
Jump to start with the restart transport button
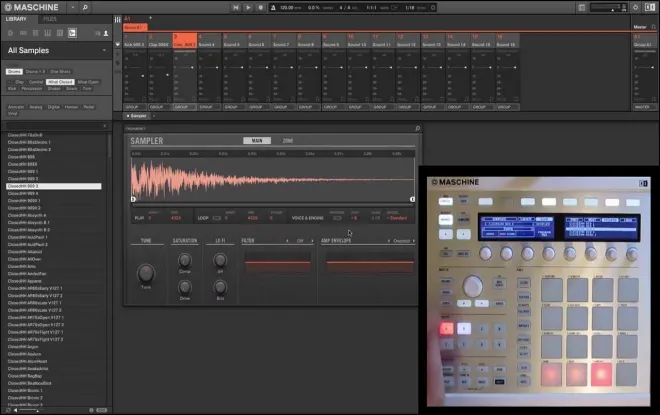coord(236,7)
